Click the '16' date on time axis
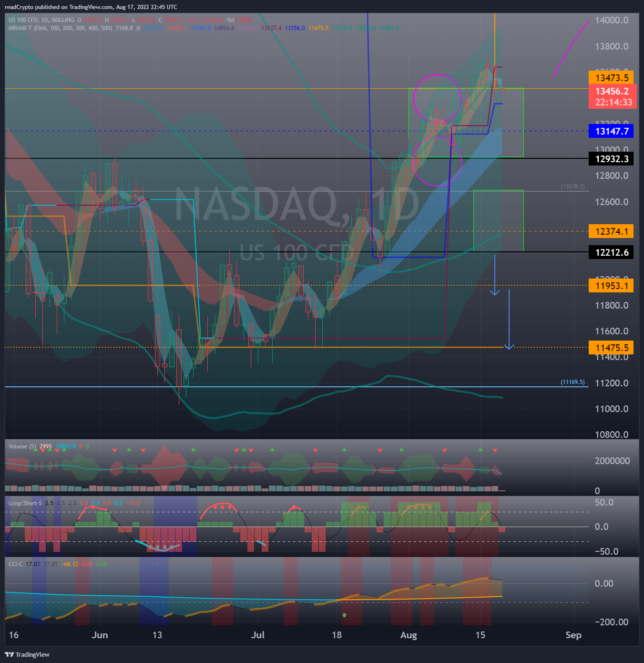 [x=14, y=635]
